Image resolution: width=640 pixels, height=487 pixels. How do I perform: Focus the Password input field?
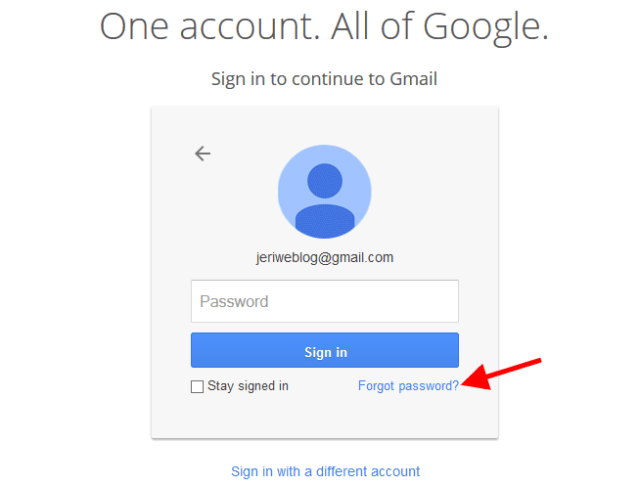324,301
